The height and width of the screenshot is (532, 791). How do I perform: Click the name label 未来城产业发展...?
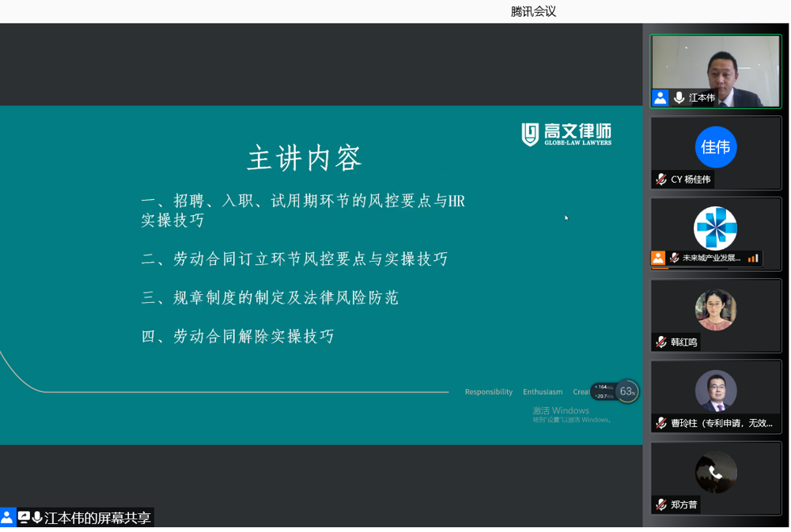711,258
